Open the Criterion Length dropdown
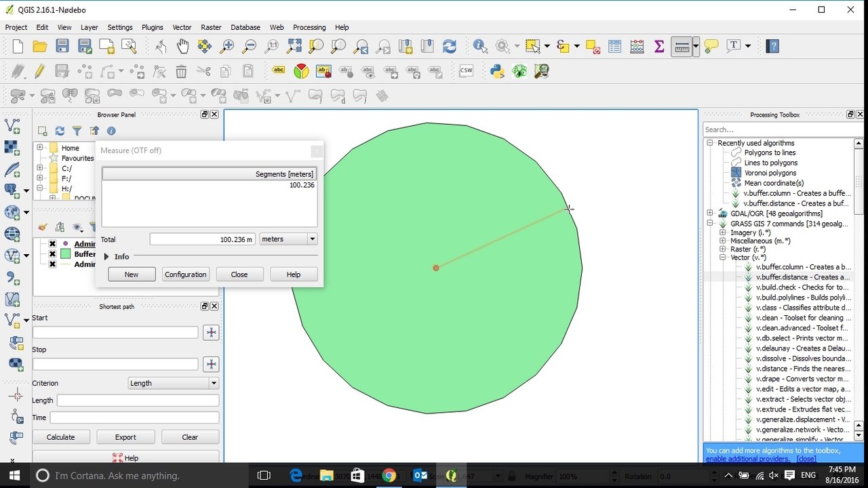Image resolution: width=868 pixels, height=488 pixels. (173, 383)
